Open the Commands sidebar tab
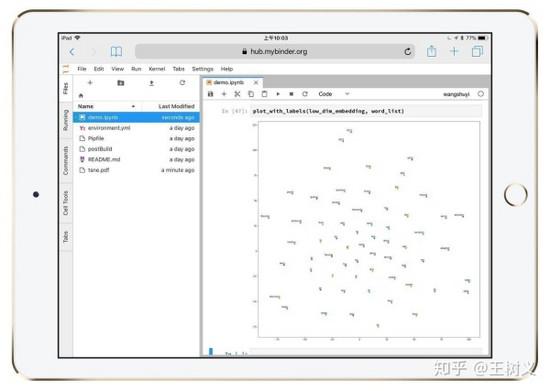This screenshot has width=550, height=391. pyautogui.click(x=66, y=161)
